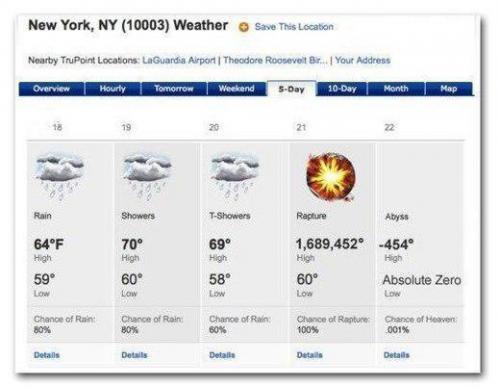
Task: Click the Showers cloud icon for day 19
Action: pyautogui.click(x=147, y=177)
